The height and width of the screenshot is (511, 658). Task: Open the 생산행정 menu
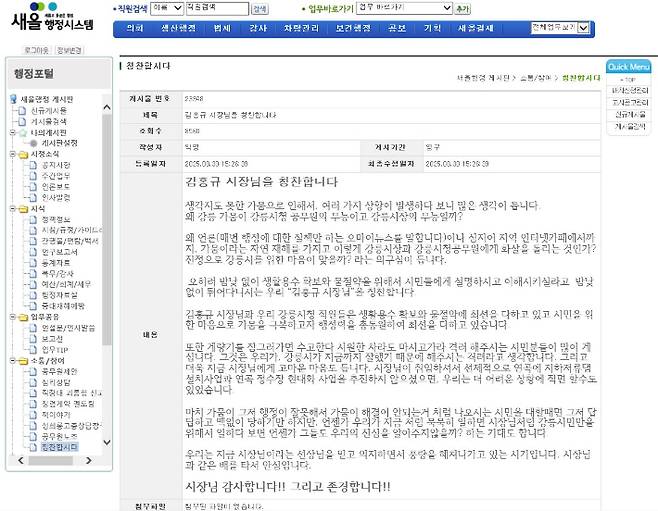pos(178,28)
